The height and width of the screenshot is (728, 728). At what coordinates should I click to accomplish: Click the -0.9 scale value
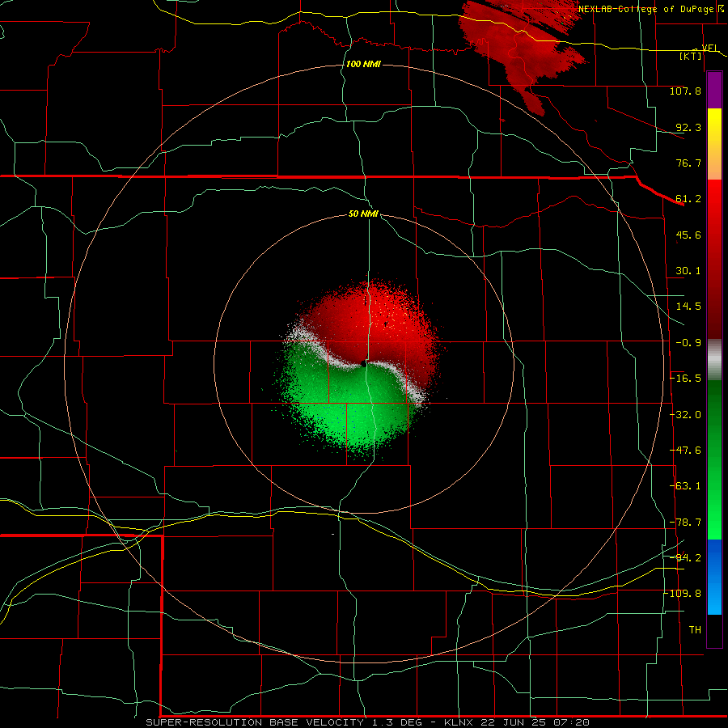(688, 343)
